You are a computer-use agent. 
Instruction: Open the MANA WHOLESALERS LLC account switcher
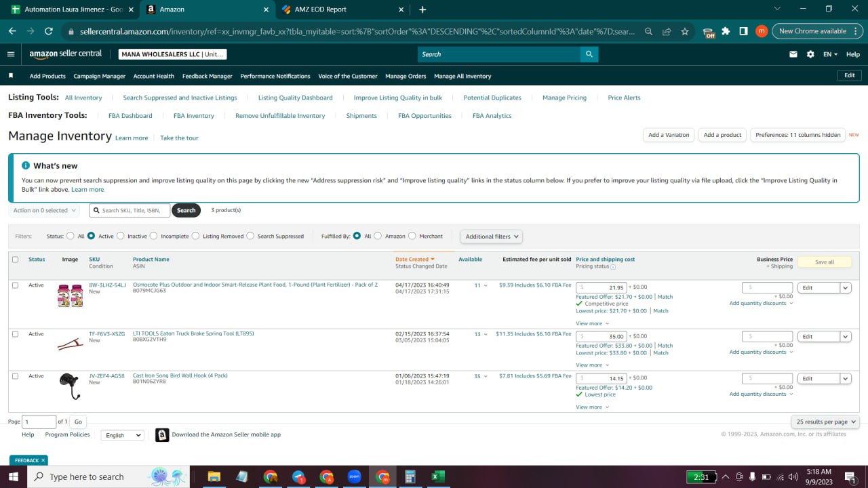tap(172, 54)
